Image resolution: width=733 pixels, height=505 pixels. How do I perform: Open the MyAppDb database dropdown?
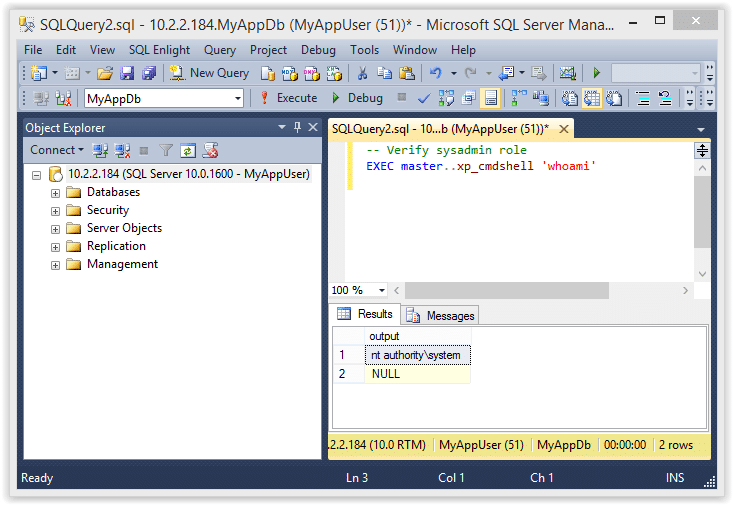tap(238, 99)
